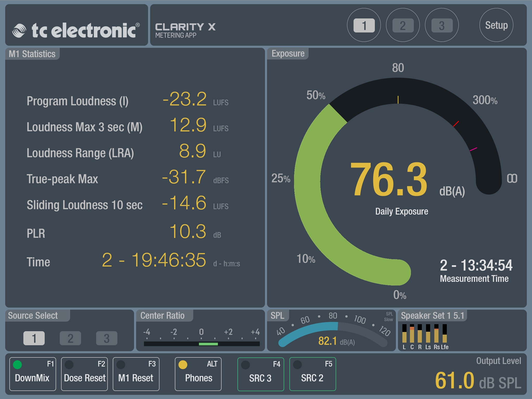Click the Measurement Time 2 - 13:34:54

tap(476, 265)
